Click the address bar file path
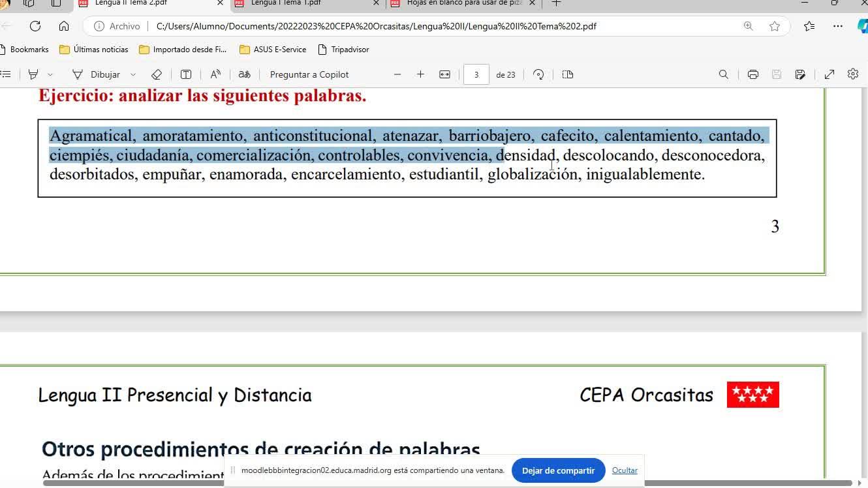Screen dimensions: 868x488 coord(377,26)
